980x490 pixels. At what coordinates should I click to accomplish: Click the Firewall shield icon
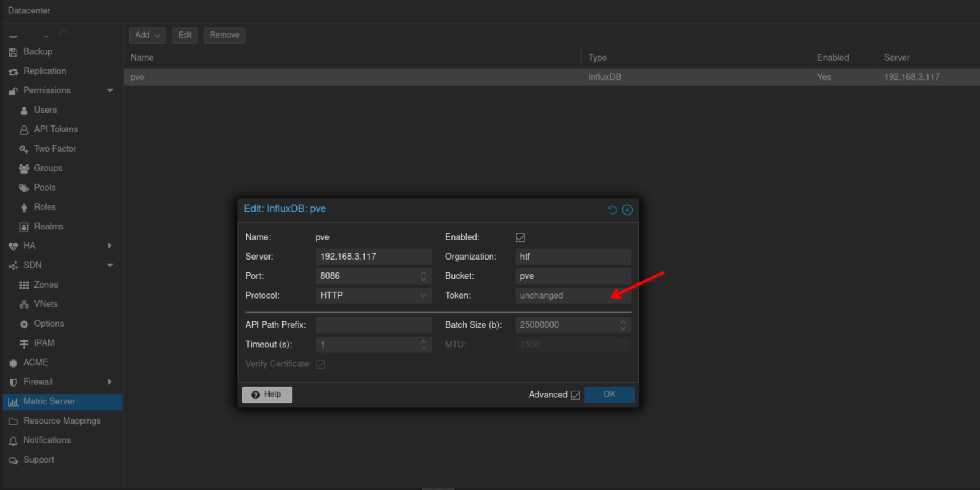pos(13,382)
